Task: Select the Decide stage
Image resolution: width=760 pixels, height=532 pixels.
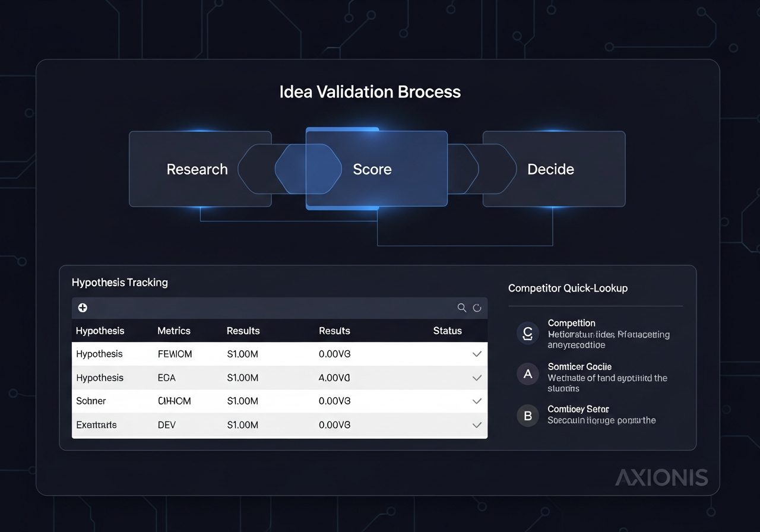Action: [550, 169]
